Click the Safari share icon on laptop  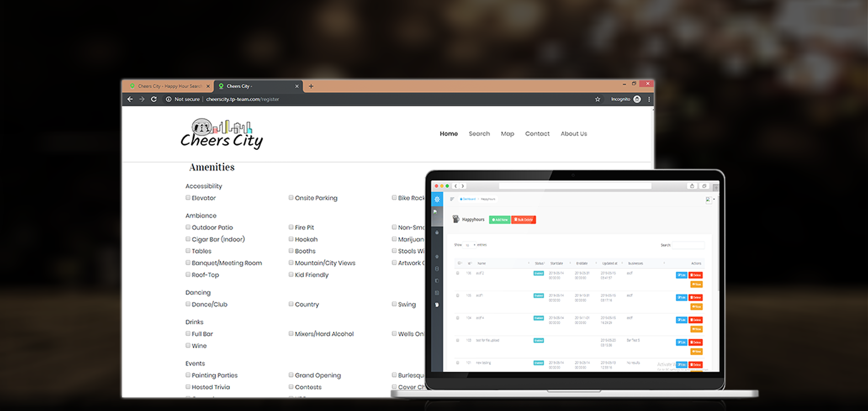click(x=692, y=186)
